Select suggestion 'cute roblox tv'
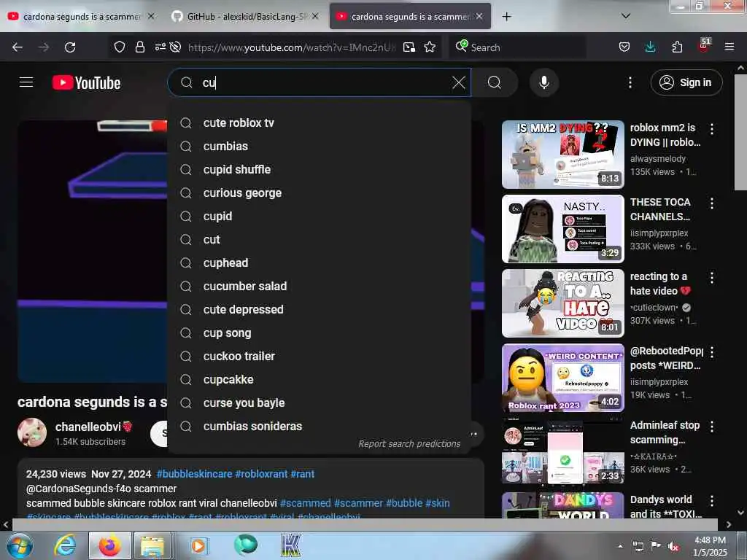 pos(320,122)
